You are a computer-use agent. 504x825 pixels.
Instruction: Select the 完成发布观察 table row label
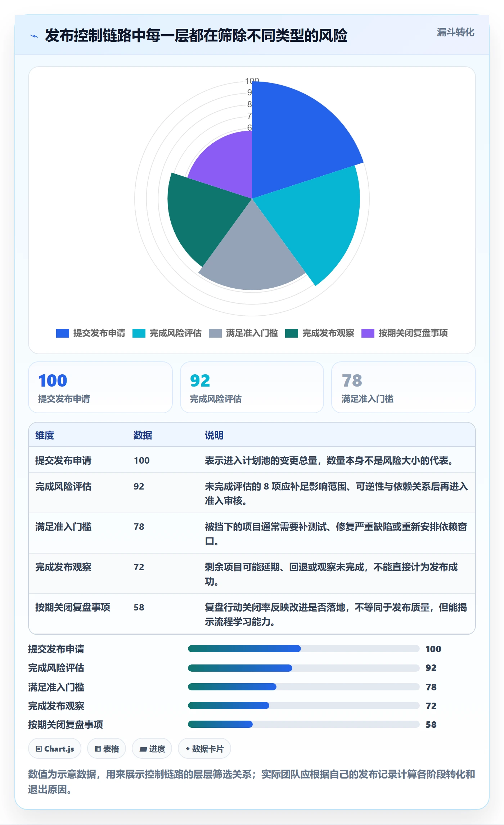(63, 567)
